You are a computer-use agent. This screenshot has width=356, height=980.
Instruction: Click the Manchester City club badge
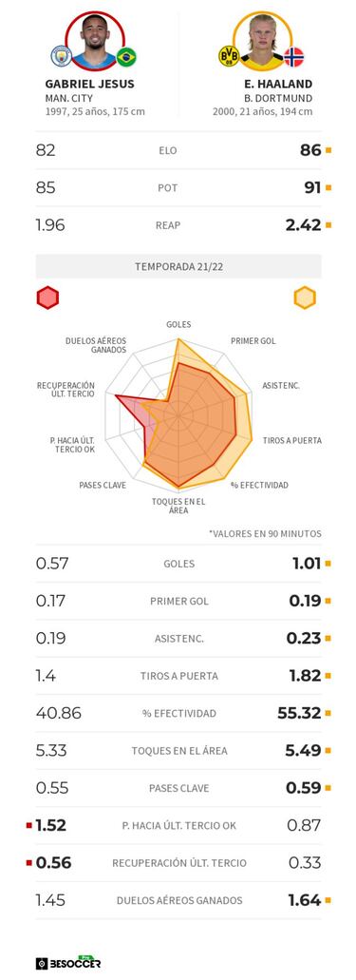61,57
